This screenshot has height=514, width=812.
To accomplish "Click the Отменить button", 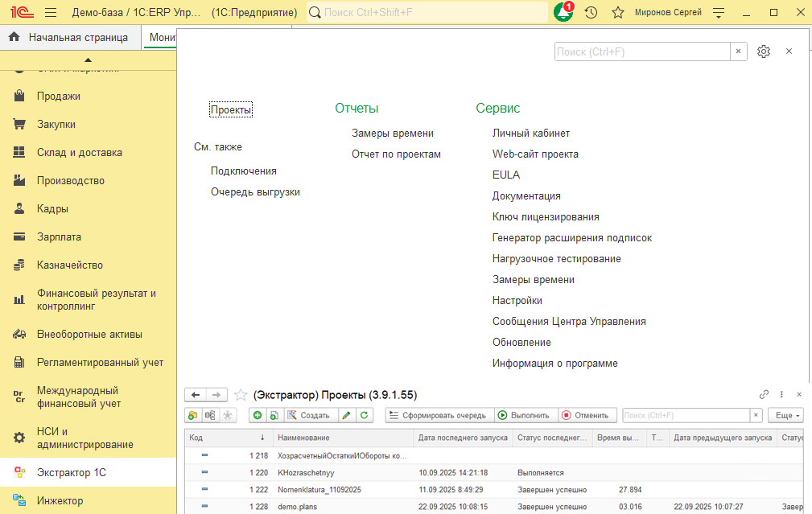I will point(586,415).
